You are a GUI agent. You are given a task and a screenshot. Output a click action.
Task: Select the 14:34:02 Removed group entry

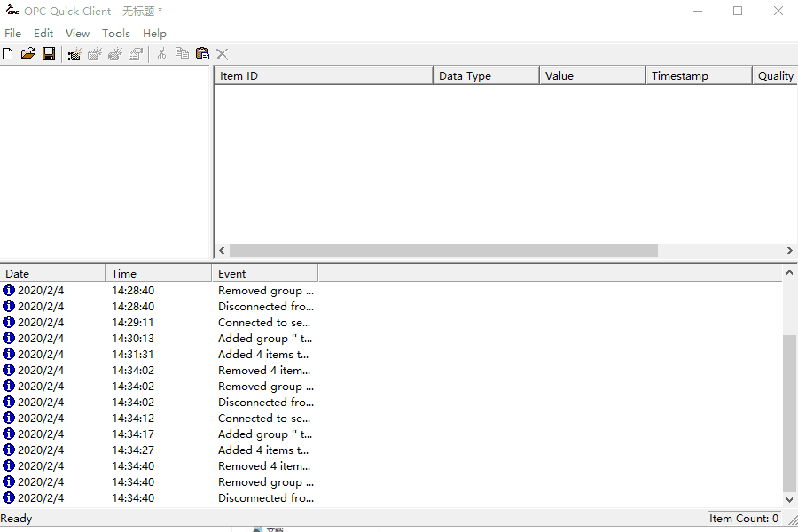159,386
